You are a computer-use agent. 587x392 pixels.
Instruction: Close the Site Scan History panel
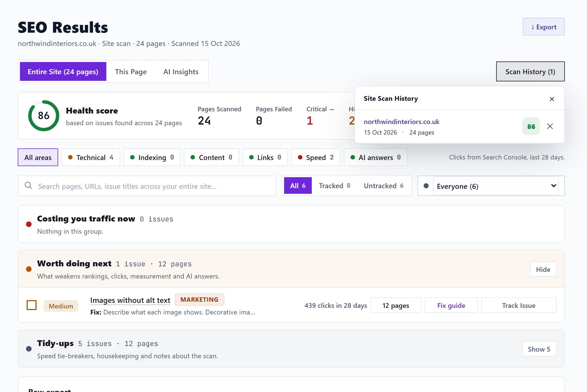(552, 99)
